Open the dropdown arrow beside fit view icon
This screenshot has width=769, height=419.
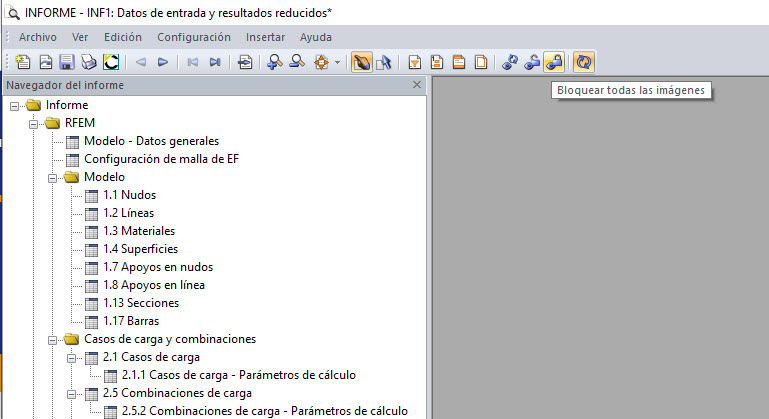click(x=337, y=63)
